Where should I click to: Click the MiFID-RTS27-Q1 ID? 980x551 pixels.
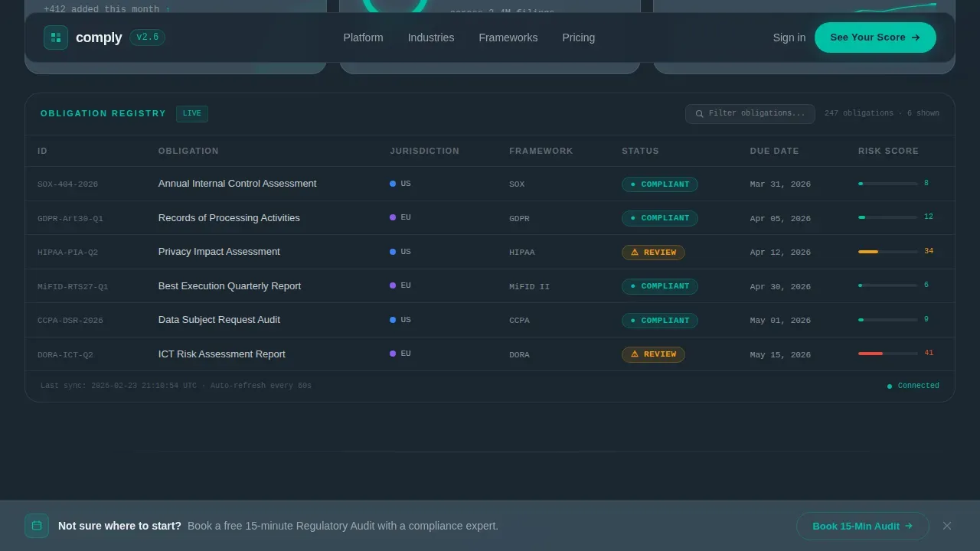point(73,287)
